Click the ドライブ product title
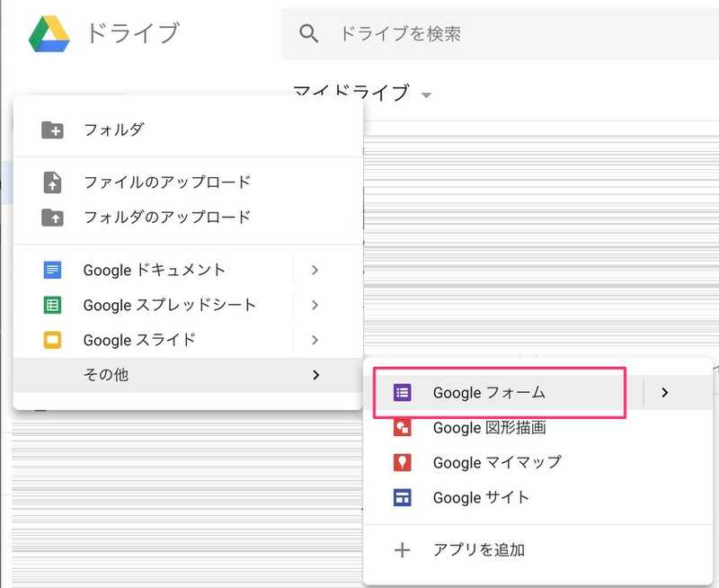 [x=133, y=33]
